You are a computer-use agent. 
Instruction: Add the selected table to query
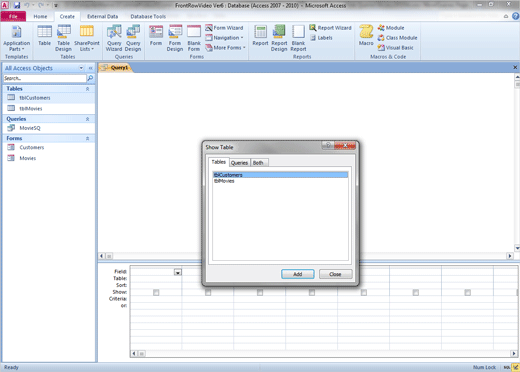[298, 274]
